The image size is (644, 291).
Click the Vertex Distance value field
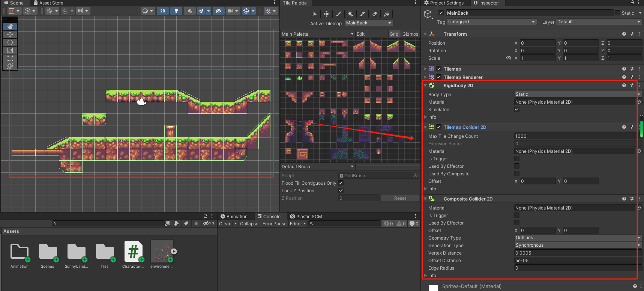pyautogui.click(x=578, y=253)
